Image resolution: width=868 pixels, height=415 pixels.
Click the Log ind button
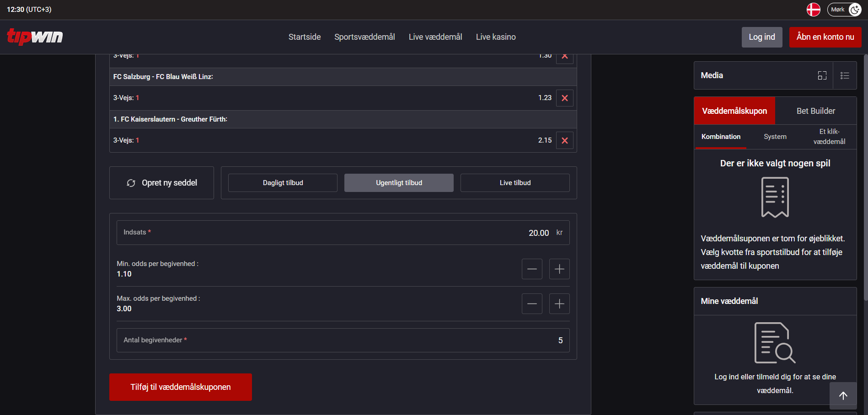click(762, 37)
